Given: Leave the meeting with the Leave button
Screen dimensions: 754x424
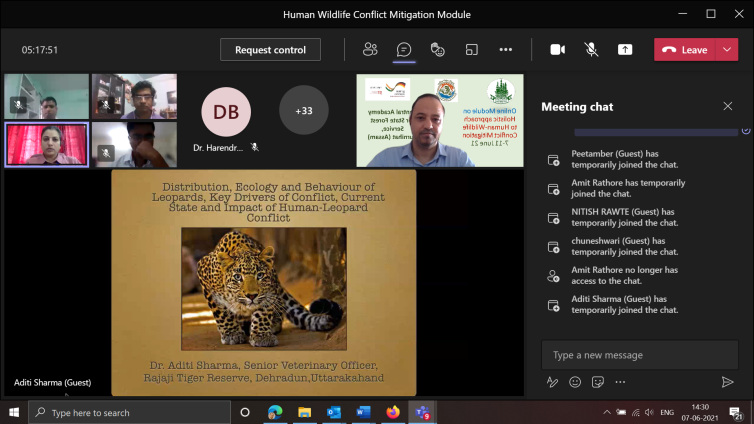Looking at the screenshot, I should point(685,49).
